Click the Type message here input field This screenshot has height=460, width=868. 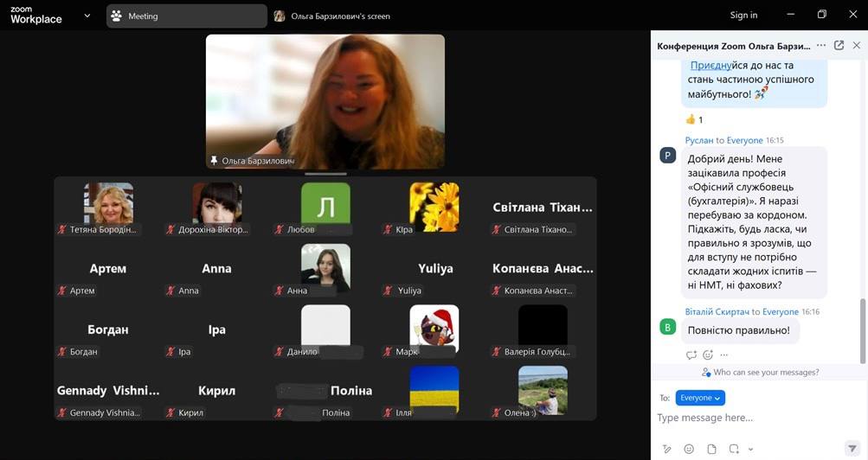753,418
